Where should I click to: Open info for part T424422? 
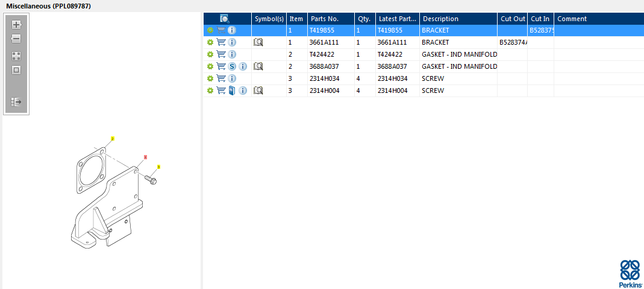tap(232, 54)
